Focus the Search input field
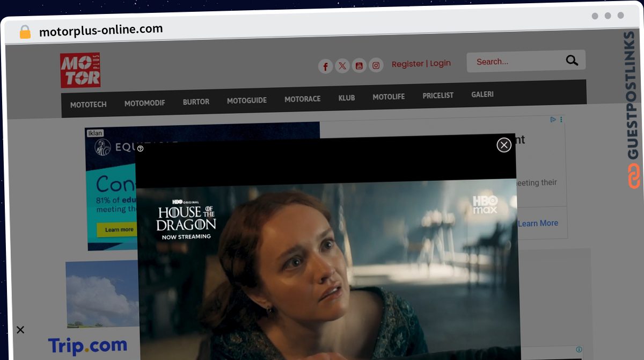 pos(515,62)
